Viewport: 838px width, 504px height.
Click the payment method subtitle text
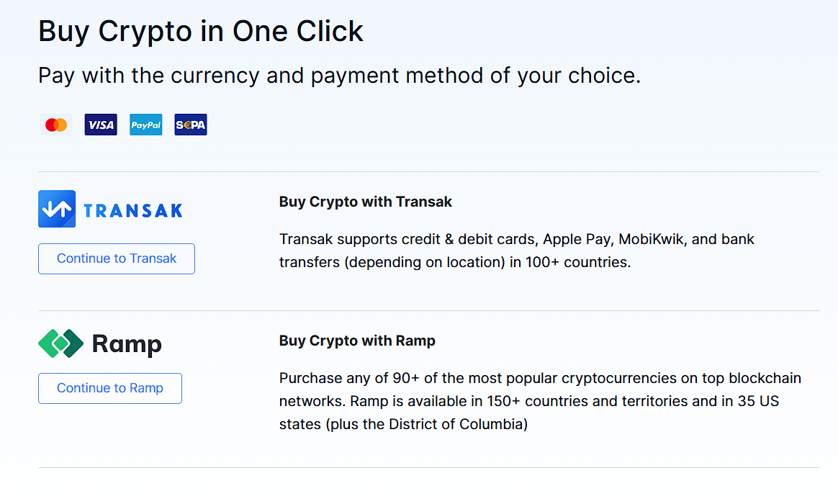(x=339, y=76)
